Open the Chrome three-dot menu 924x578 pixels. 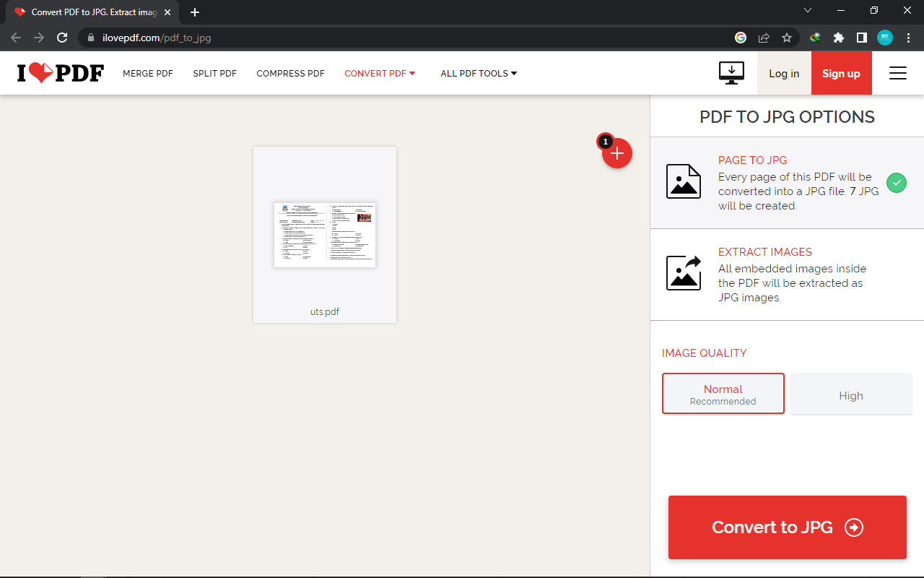click(x=908, y=38)
